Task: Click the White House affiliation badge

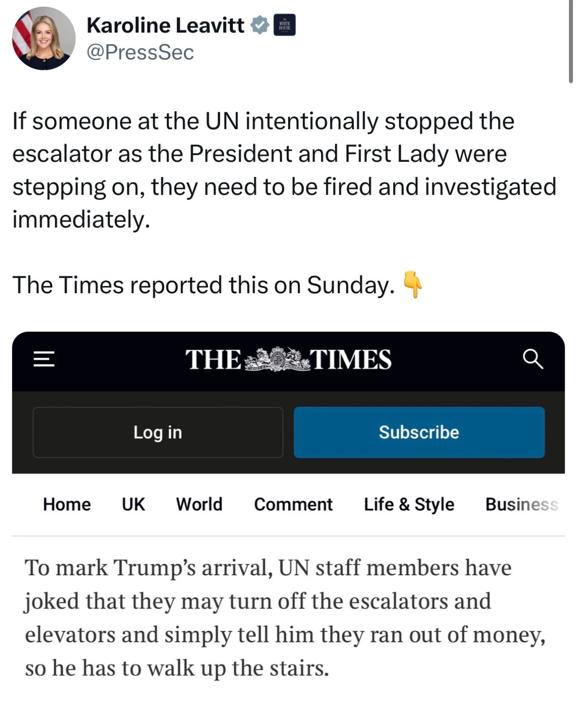Action: pos(285,25)
